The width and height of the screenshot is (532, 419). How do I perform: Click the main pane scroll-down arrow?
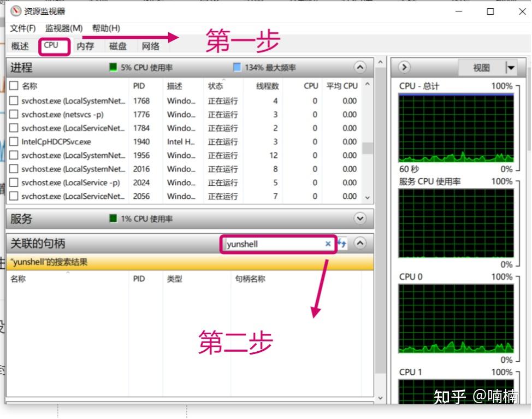380,398
